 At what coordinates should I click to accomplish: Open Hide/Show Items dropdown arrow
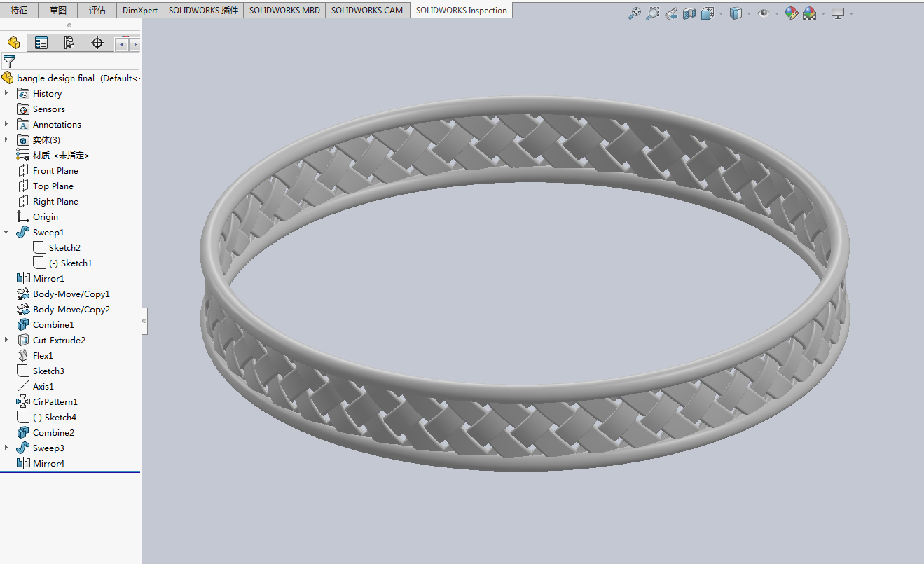[x=777, y=13]
